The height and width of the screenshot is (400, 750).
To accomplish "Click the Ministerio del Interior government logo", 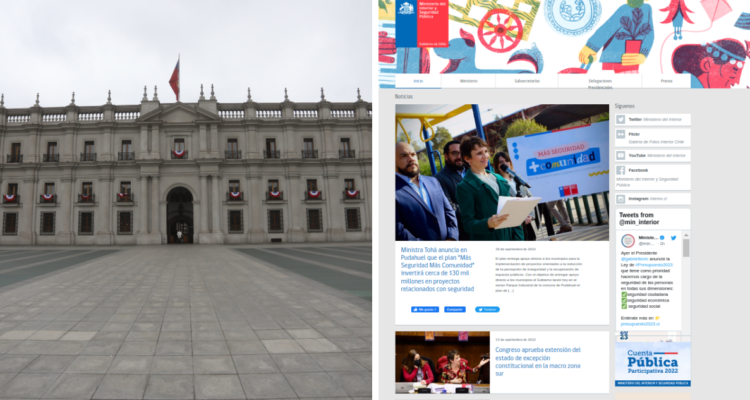I will click(422, 23).
